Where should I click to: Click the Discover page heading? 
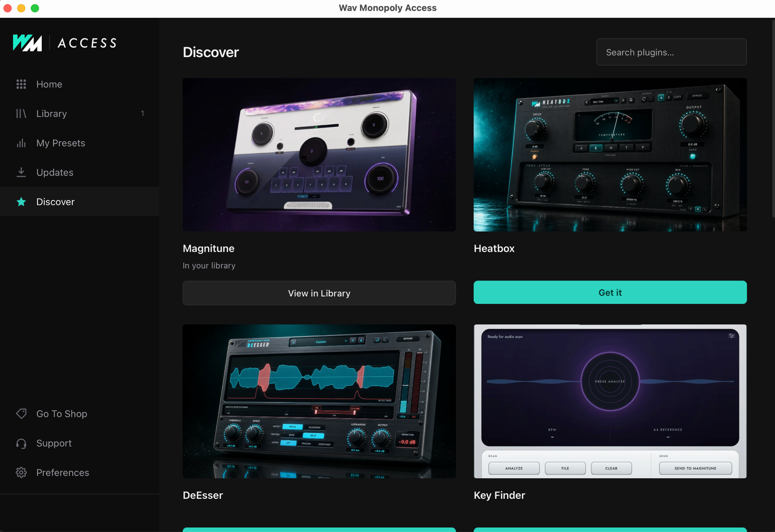pyautogui.click(x=211, y=52)
